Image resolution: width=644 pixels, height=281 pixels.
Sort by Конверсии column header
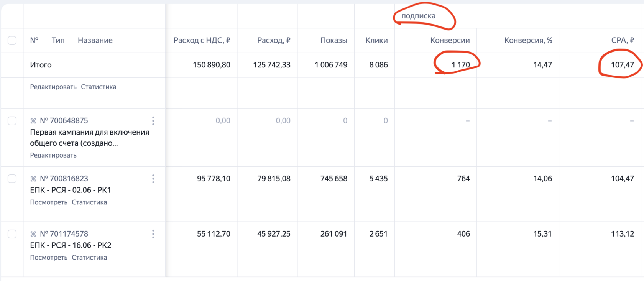[450, 40]
